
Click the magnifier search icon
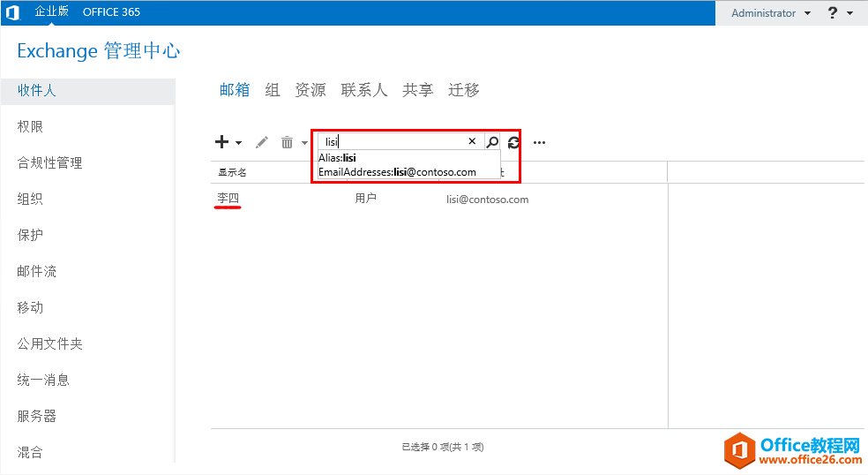(x=492, y=141)
